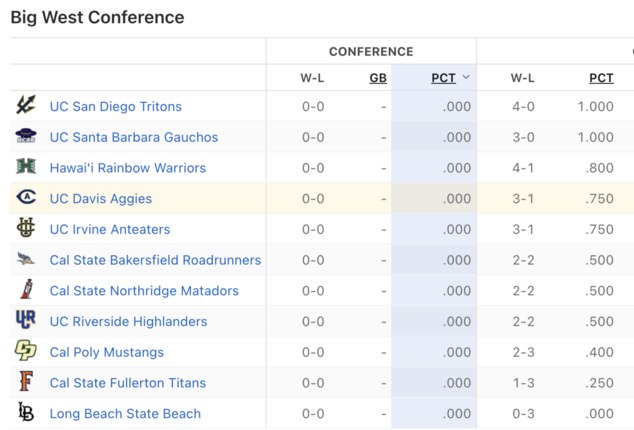
Task: Click the UC San Diego Tritons logo
Action: [x=26, y=106]
